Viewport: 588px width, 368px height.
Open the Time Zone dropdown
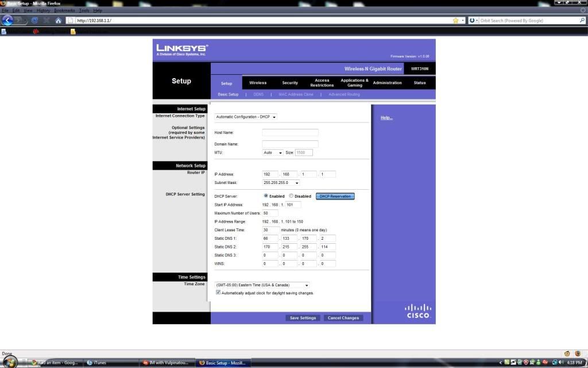(262, 285)
